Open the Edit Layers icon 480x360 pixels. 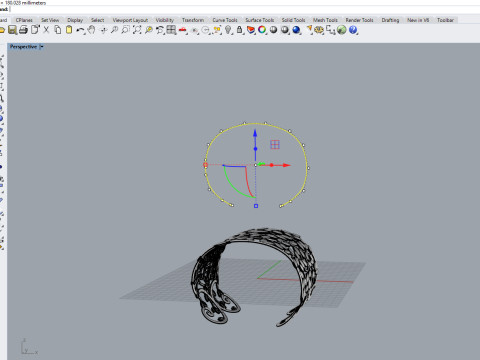[x=251, y=30]
